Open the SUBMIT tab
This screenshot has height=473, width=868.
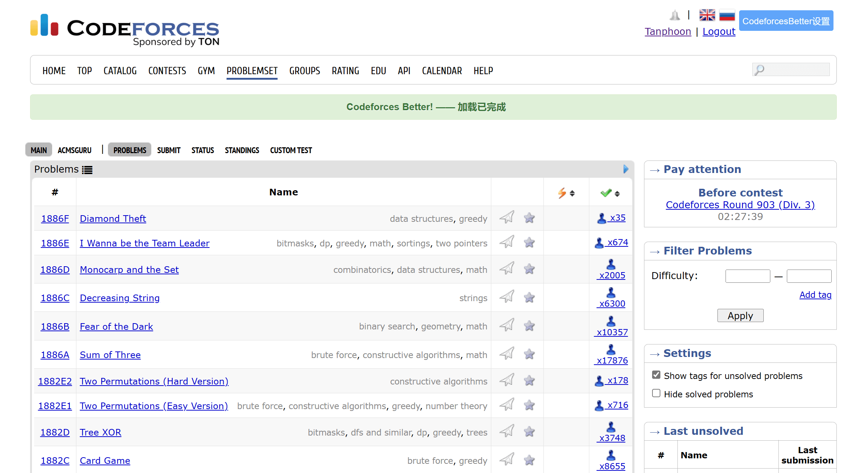(x=169, y=150)
